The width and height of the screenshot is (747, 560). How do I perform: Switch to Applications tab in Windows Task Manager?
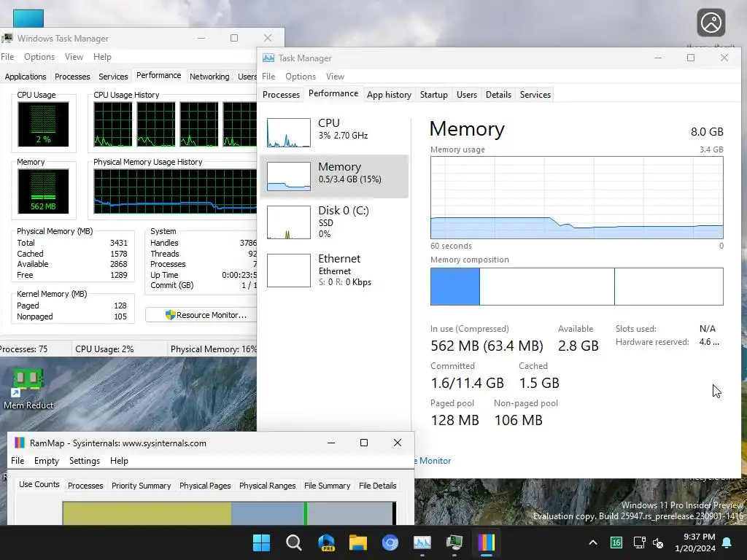coord(26,76)
